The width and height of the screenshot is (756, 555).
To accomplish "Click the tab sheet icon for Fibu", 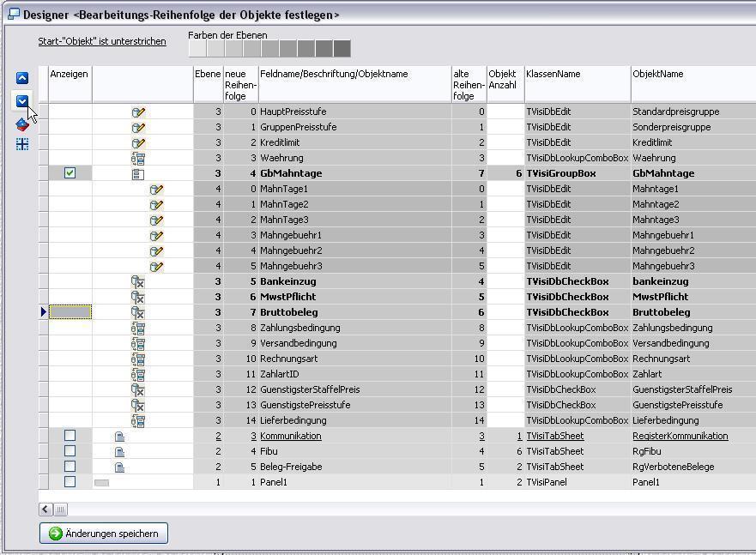I will click(x=120, y=451).
